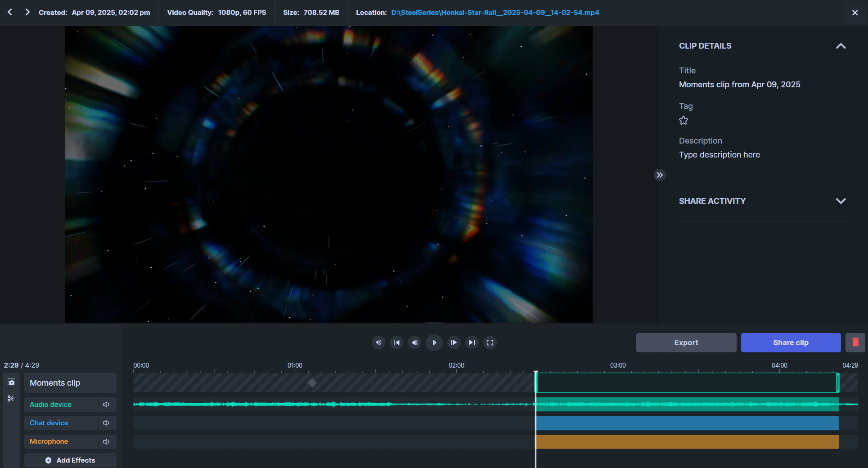
Task: Expand the Share Activity section
Action: click(x=841, y=201)
